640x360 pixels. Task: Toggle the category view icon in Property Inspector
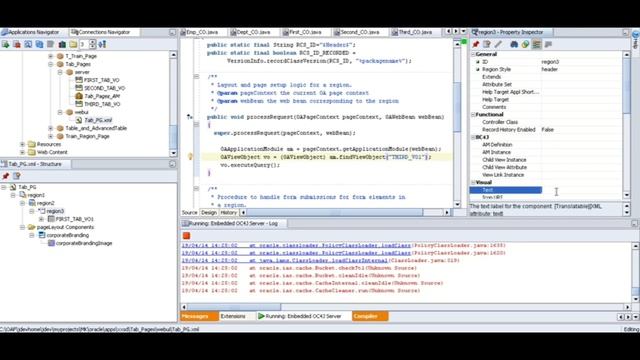pos(536,44)
